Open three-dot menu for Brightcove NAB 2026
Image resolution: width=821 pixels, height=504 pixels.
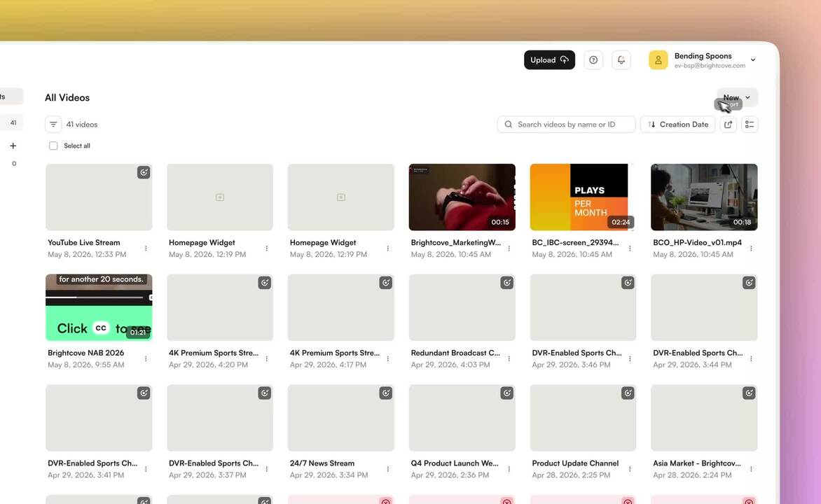click(x=146, y=359)
